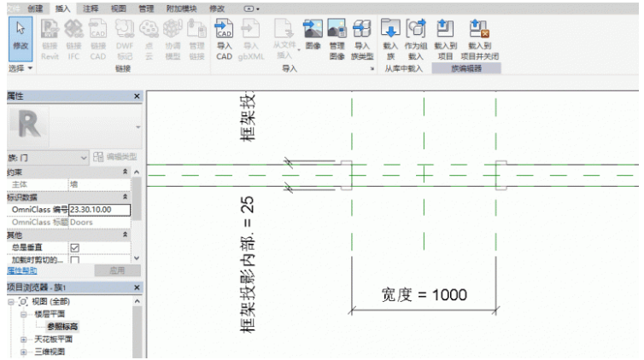Viewport: 644px width, 360px height.
Task: Collapse the 其他 section
Action: pyautogui.click(x=126, y=235)
